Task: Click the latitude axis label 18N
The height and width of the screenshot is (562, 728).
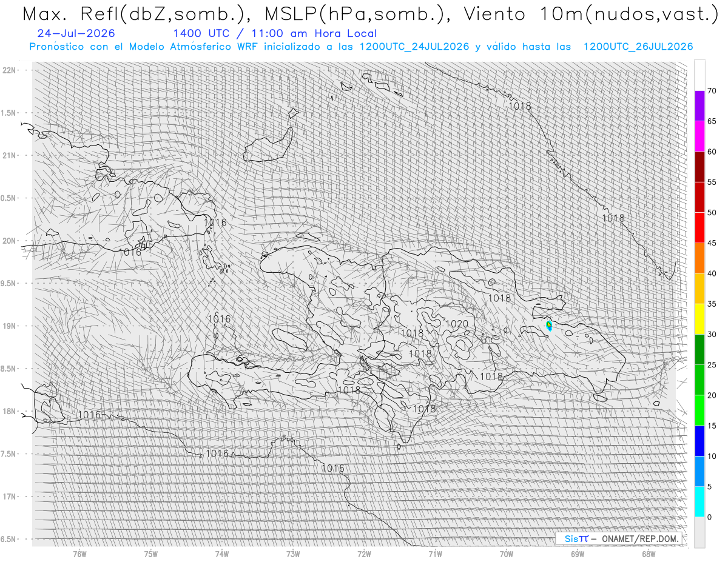Action: [8, 411]
